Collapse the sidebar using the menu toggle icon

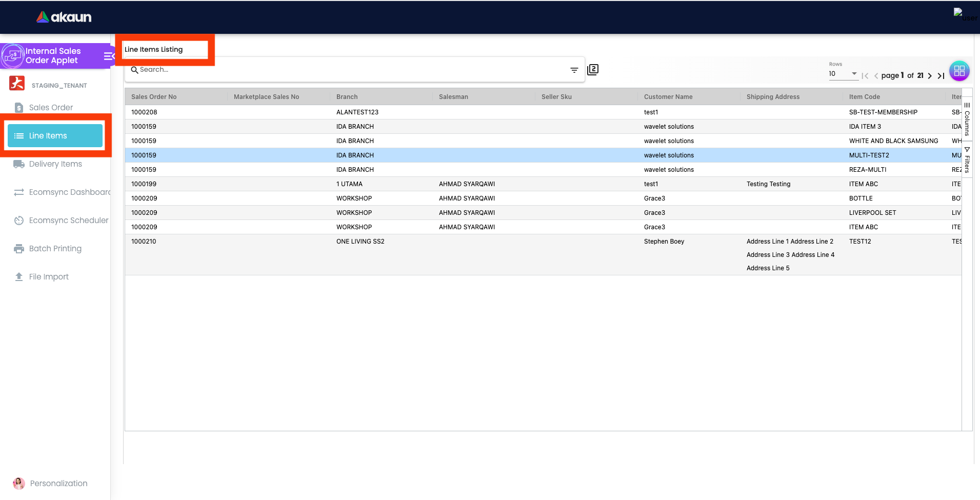click(109, 56)
